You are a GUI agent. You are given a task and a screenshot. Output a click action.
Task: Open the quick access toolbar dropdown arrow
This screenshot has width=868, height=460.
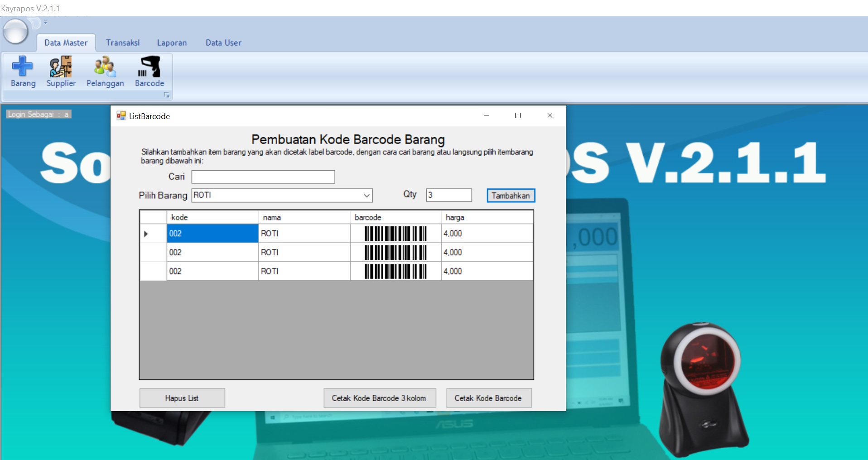[45, 22]
